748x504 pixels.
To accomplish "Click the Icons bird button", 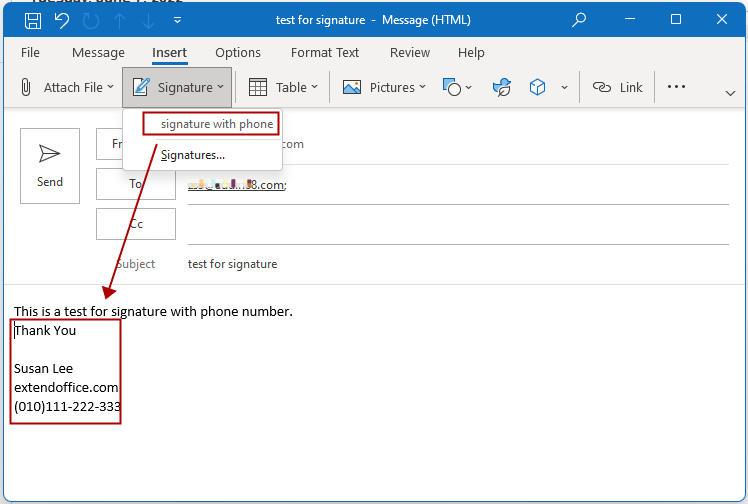I will click(x=502, y=88).
